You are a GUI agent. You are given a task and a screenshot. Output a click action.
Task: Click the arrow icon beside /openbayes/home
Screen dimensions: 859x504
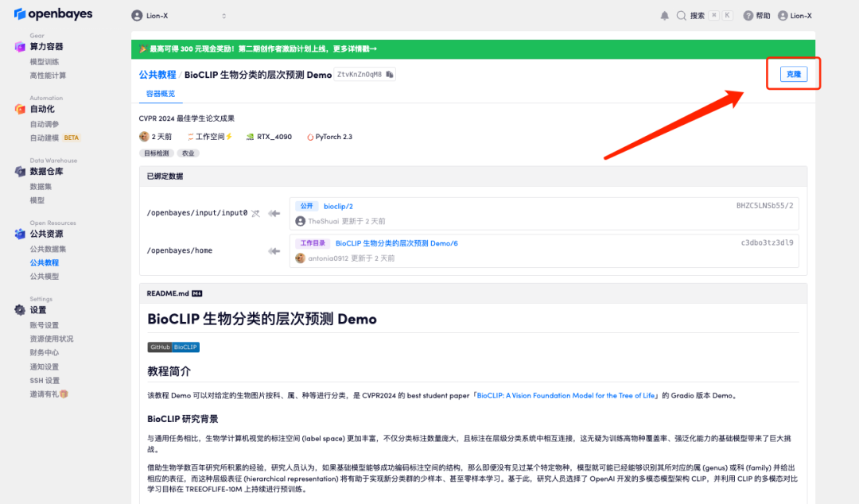(x=274, y=251)
